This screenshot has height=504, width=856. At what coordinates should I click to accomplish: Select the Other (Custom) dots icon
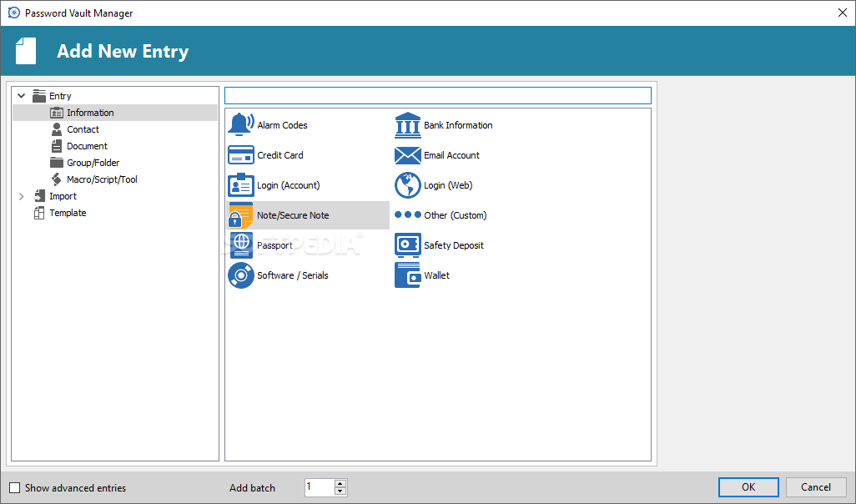(x=407, y=214)
